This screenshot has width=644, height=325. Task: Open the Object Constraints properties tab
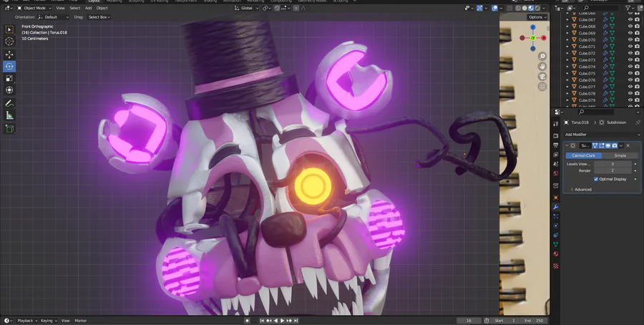[556, 235]
